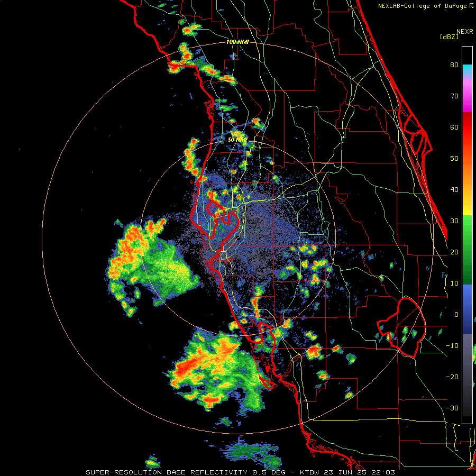
Task: Click the 60 value on the dBZ scale
Action: (x=454, y=127)
